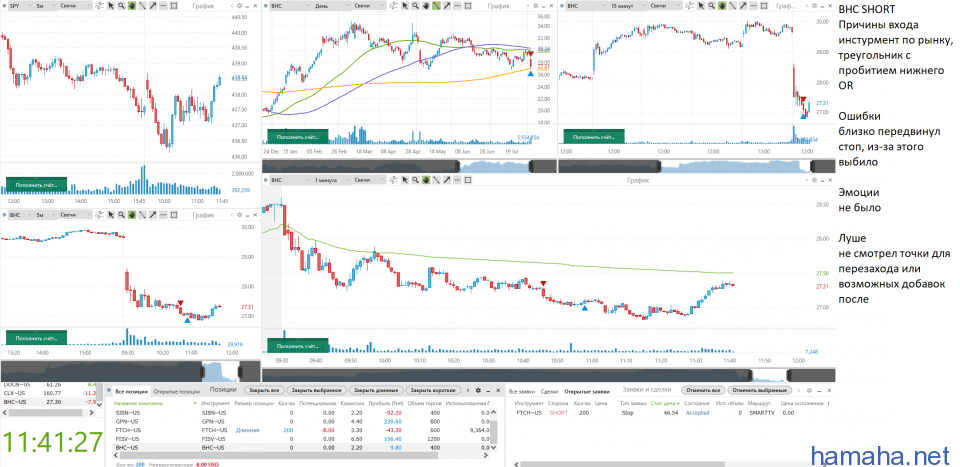Open the День timeframe dropdown

[332, 6]
